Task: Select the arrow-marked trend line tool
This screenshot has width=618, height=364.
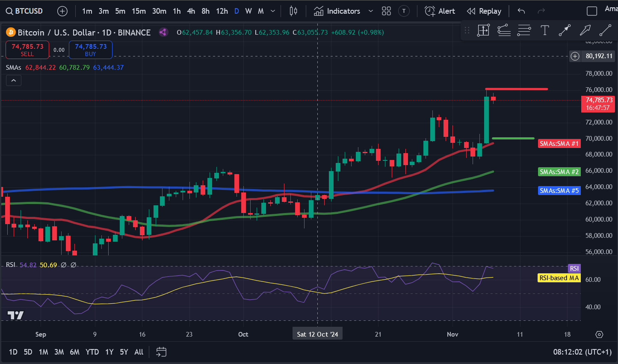Action: tap(565, 30)
